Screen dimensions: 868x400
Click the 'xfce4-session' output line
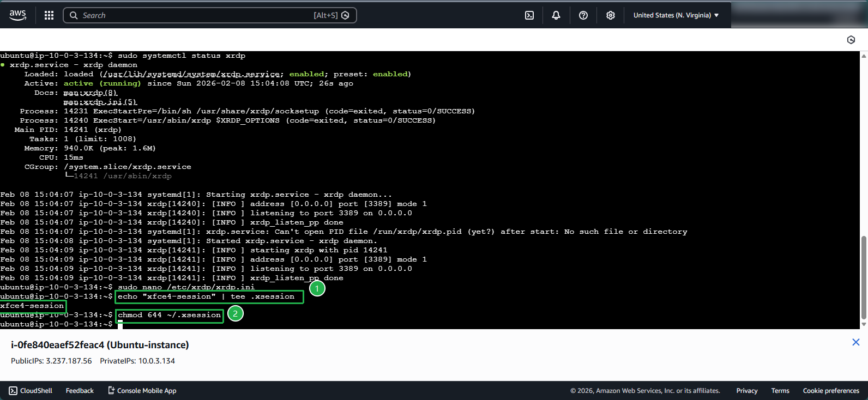pyautogui.click(x=32, y=306)
